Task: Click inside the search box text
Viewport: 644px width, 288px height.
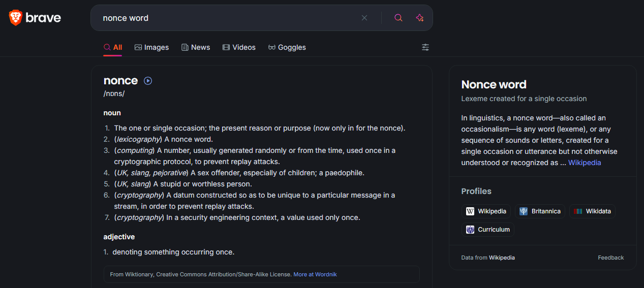Action: coord(126,18)
